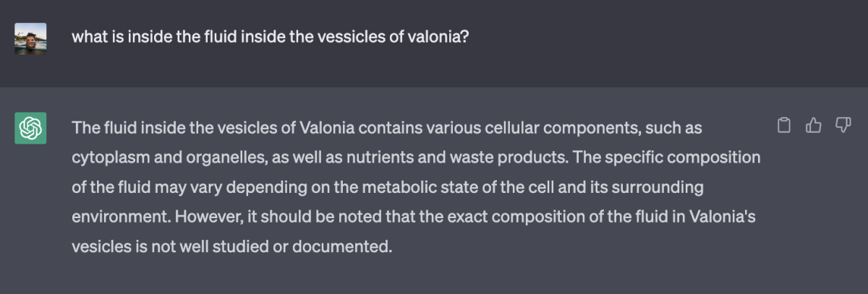Click the thumbs up icon
Viewport: 868px width, 294px height.
tap(814, 126)
